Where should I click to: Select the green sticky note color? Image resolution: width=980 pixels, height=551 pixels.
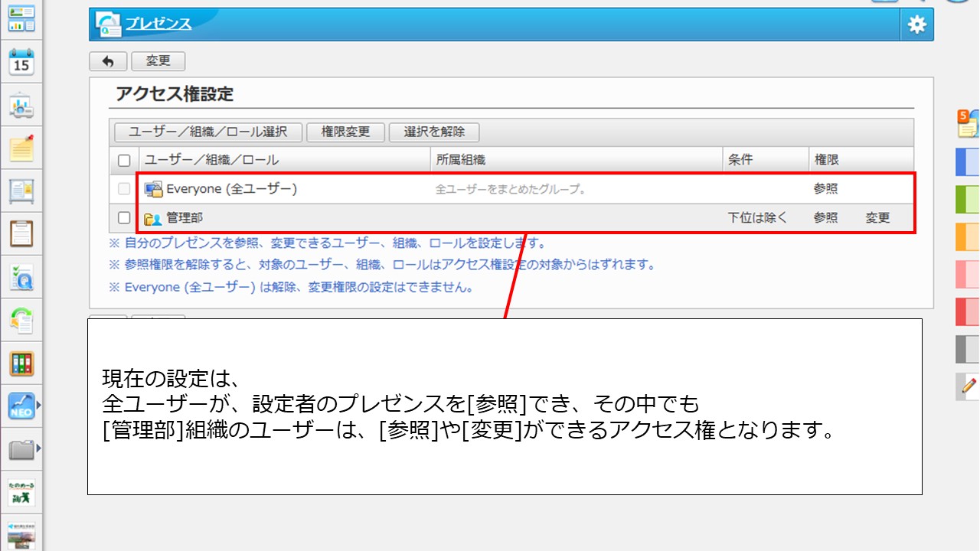pyautogui.click(x=968, y=200)
